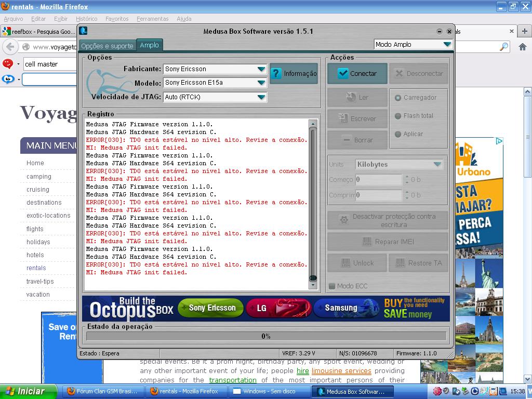Open the hotels menu link
532x399 pixels.
coord(35,255)
